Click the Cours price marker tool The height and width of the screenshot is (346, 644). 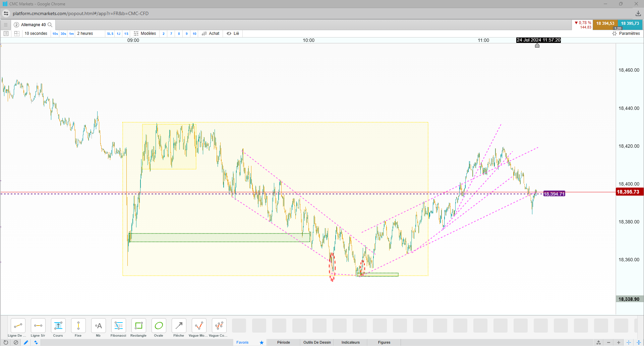[58, 328]
